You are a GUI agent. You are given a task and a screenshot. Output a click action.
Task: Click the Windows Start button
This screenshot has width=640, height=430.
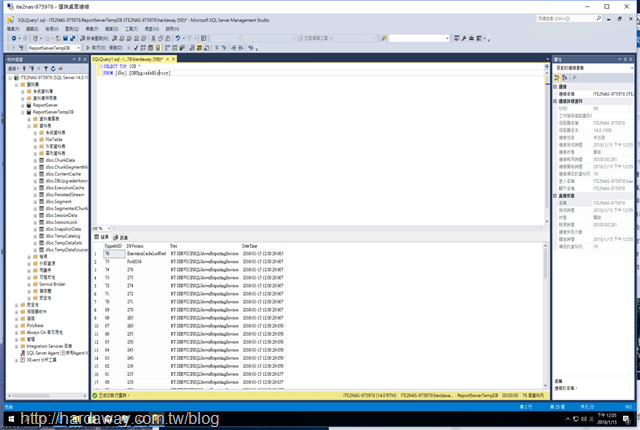(x=11, y=419)
